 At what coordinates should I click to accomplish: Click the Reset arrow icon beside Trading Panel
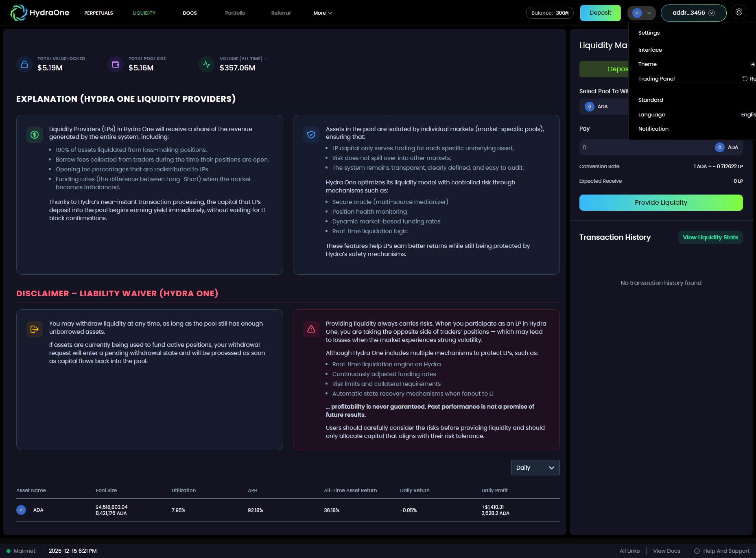[745, 79]
